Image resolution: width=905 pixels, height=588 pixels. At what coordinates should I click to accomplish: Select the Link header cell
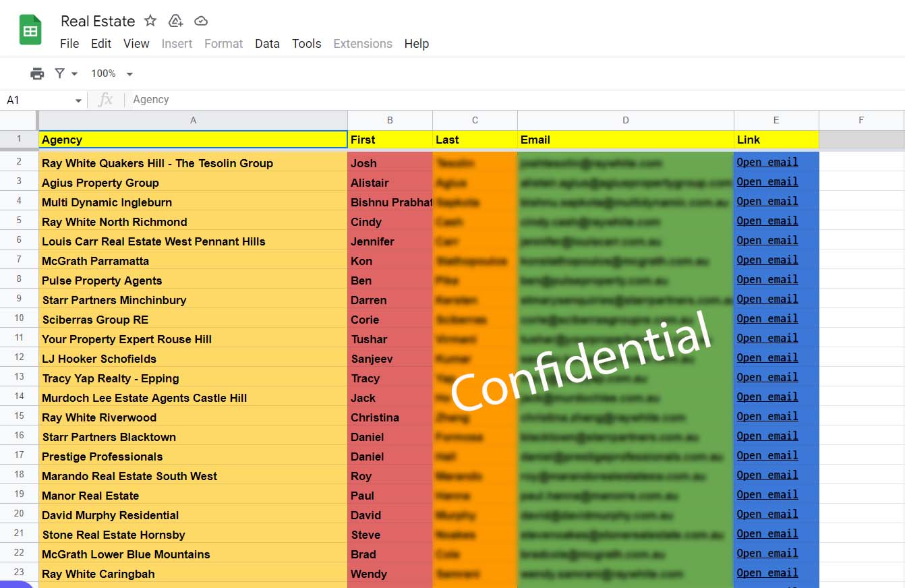(x=776, y=140)
